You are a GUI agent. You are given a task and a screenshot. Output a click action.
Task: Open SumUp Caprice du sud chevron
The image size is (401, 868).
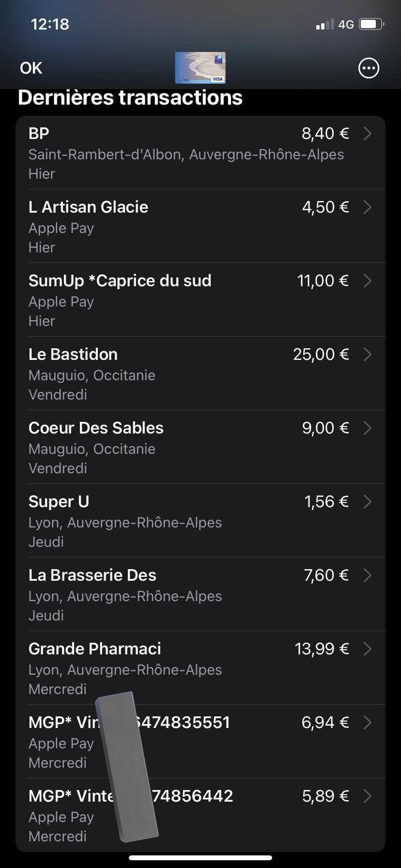(x=368, y=281)
